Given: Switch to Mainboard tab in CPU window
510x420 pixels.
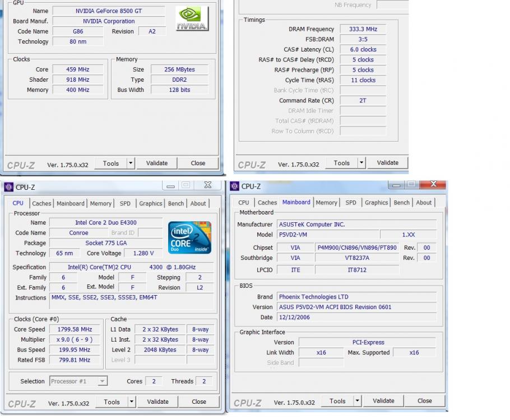Looking at the screenshot, I should (70, 203).
